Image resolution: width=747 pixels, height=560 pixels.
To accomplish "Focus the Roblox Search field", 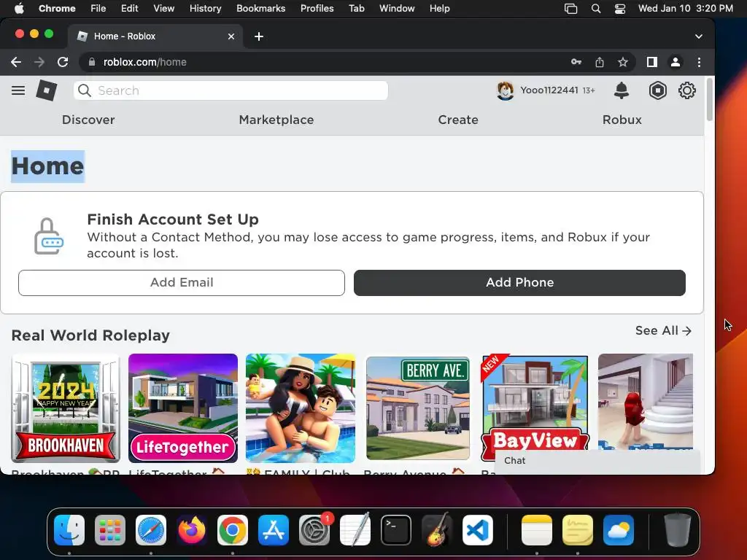I will 231,90.
